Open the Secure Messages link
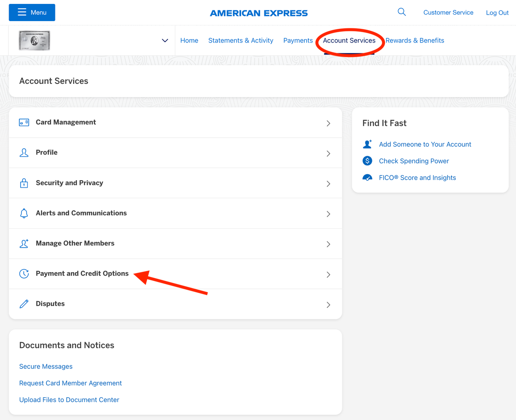516x420 pixels. 46,366
